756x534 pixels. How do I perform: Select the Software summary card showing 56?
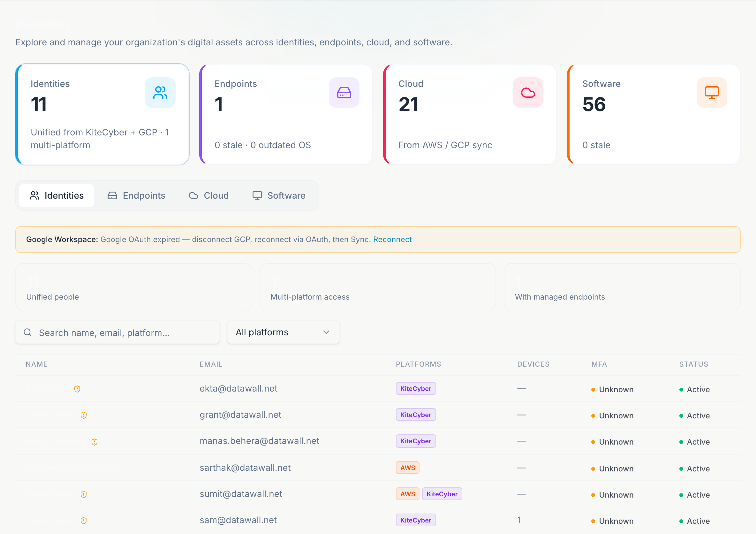pyautogui.click(x=654, y=114)
